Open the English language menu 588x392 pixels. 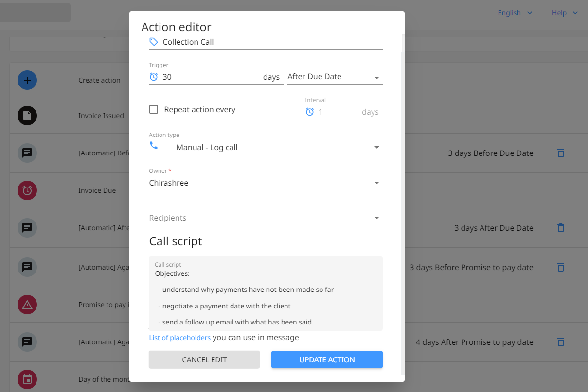pyautogui.click(x=515, y=13)
